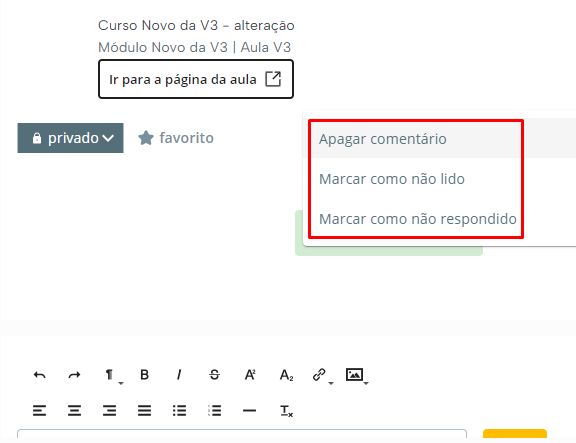Open the privado visibility dropdown
This screenshot has width=576, height=443.
point(71,138)
